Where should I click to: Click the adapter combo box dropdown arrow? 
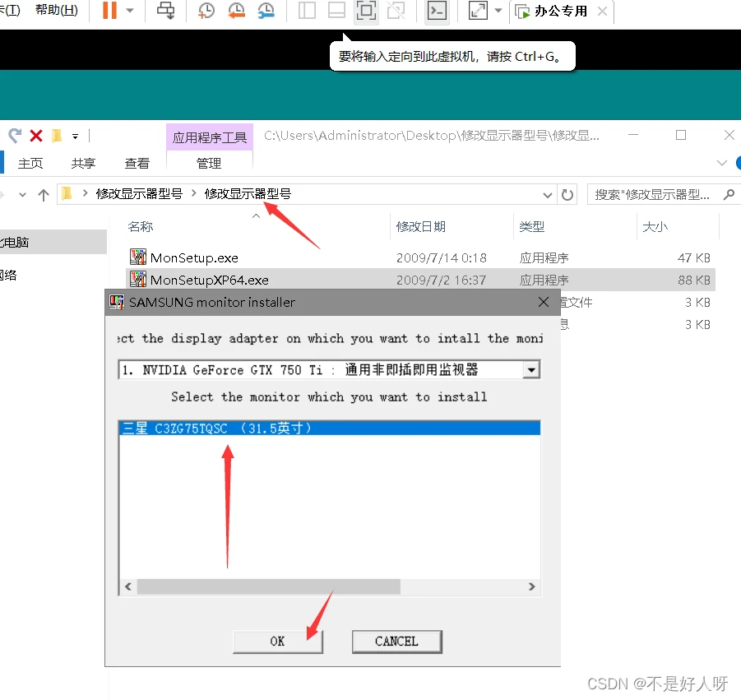coord(531,370)
